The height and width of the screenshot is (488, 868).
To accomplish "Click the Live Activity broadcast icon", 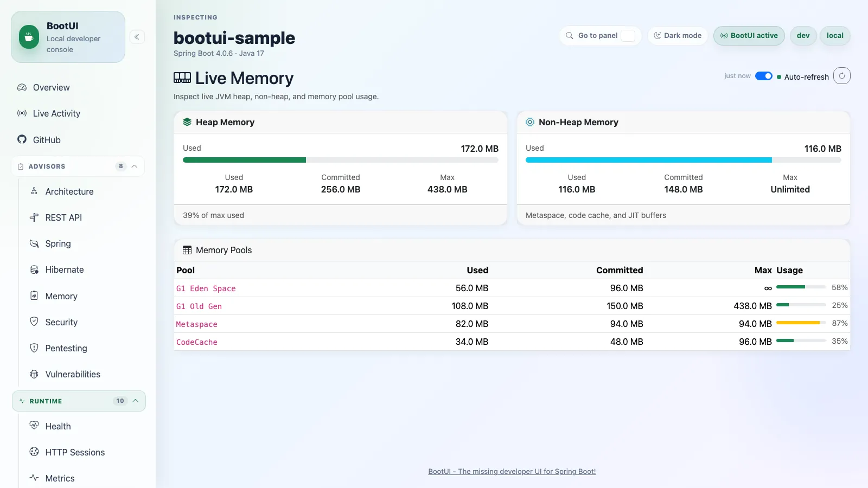I will pyautogui.click(x=22, y=113).
